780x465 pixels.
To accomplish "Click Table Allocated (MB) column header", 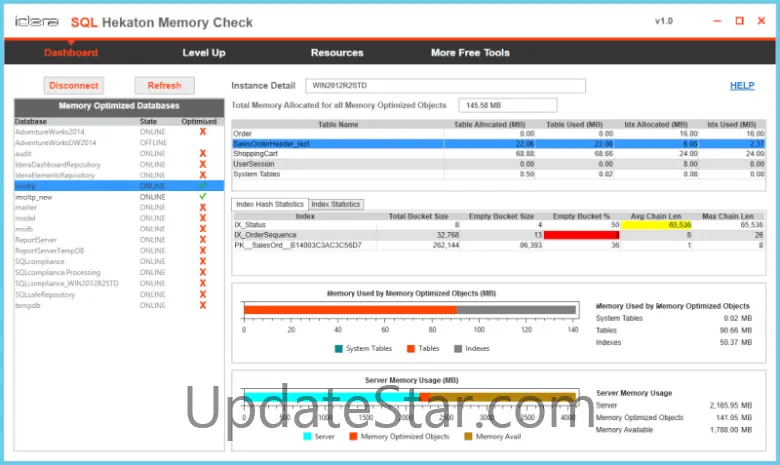I will [489, 124].
